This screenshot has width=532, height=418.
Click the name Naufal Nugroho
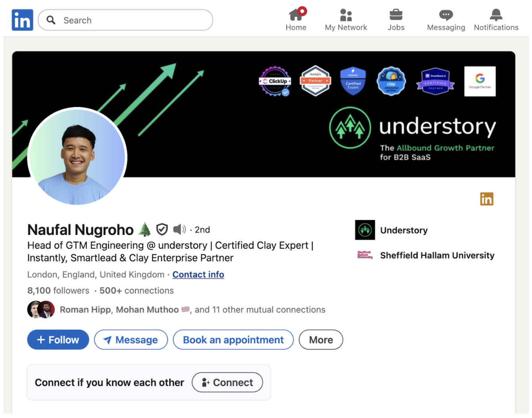click(x=81, y=230)
